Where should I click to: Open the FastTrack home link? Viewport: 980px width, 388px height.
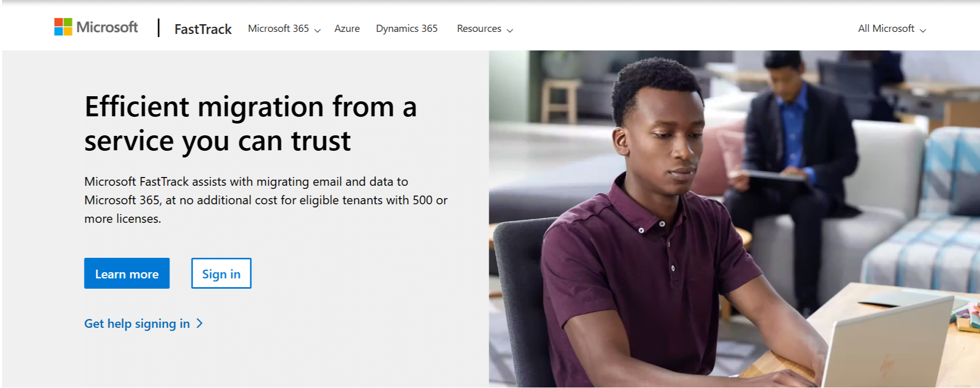click(x=203, y=29)
